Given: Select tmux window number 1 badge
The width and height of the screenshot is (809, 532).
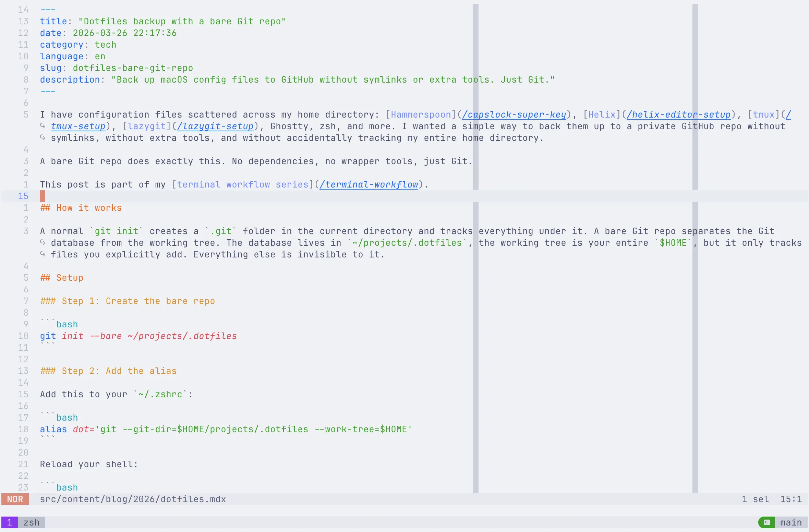Looking at the screenshot, I should (x=10, y=522).
